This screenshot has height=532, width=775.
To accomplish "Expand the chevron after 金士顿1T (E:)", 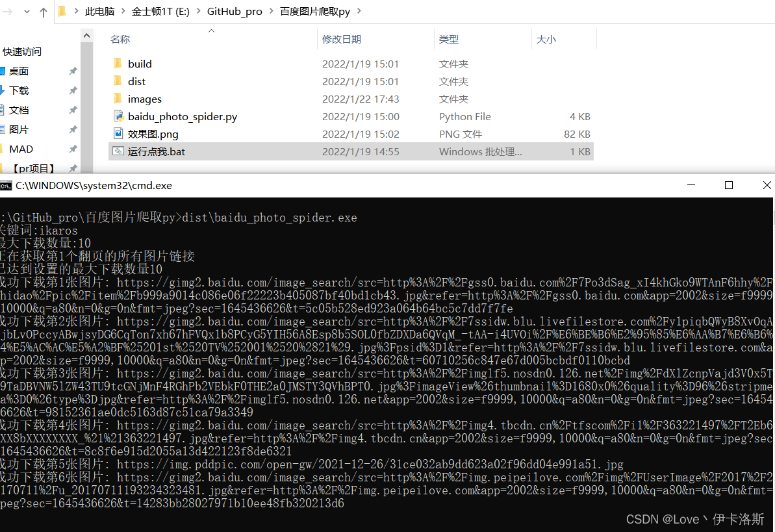I will 198,11.
